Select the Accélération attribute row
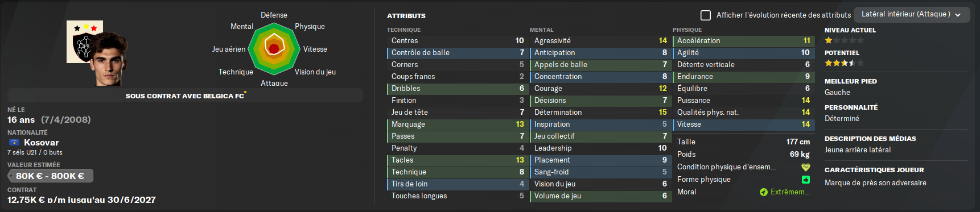The image size is (980, 212). pos(743,41)
